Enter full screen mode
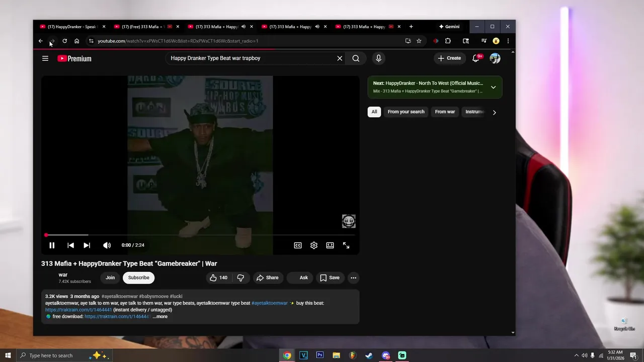Viewport: 644px width, 362px height. pos(346,245)
